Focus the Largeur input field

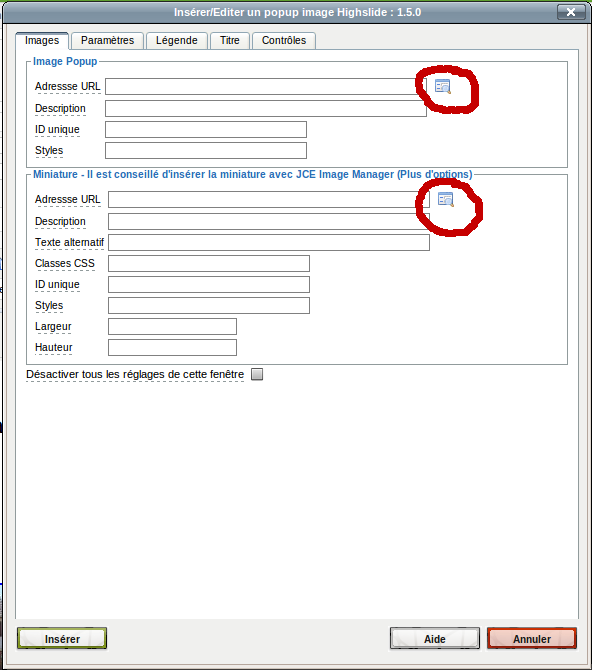[x=172, y=326]
